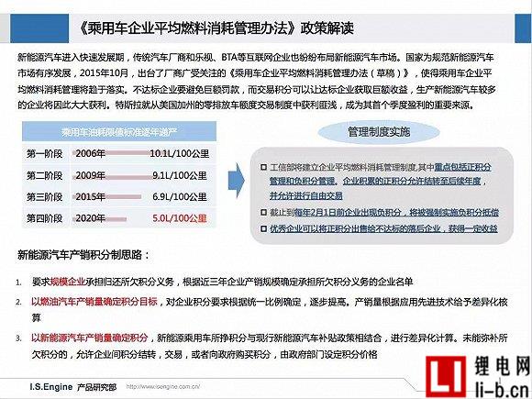Click the square bullet before 工信部将建立
Viewport: 532px width, 399px height.
(263, 167)
